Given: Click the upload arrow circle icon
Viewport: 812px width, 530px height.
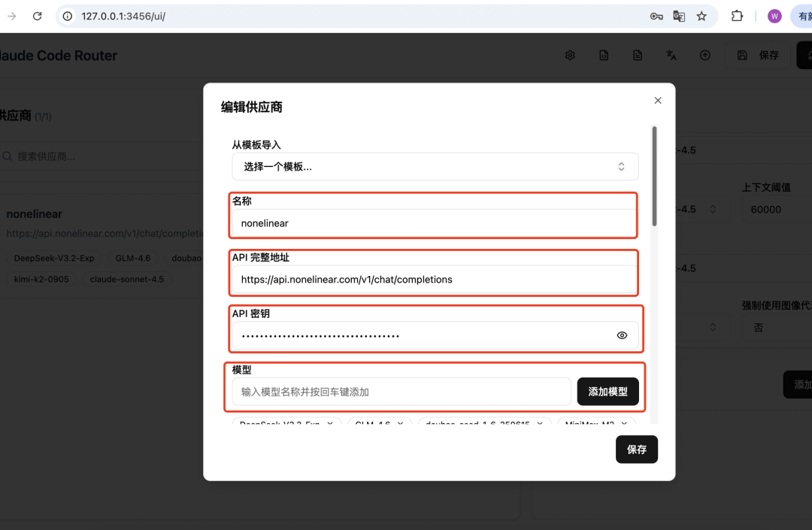Looking at the screenshot, I should [705, 56].
